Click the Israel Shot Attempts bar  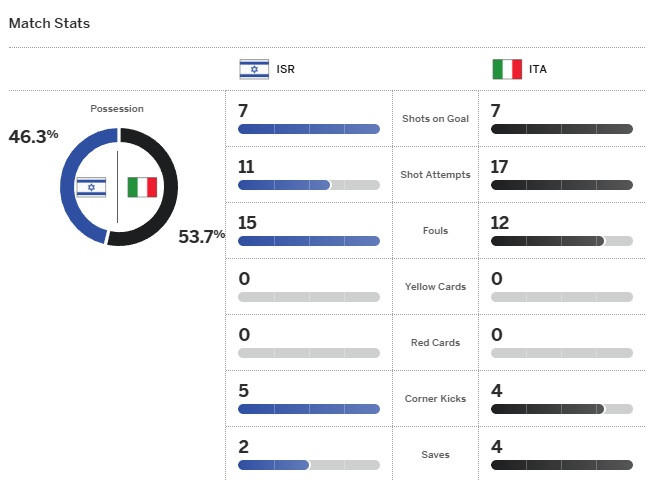[309, 185]
